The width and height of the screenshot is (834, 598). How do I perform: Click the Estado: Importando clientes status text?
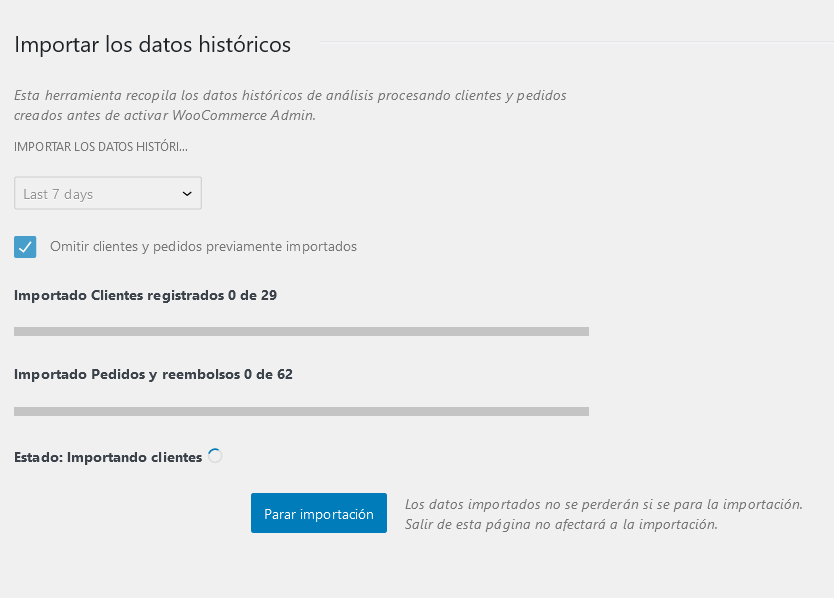tap(108, 458)
